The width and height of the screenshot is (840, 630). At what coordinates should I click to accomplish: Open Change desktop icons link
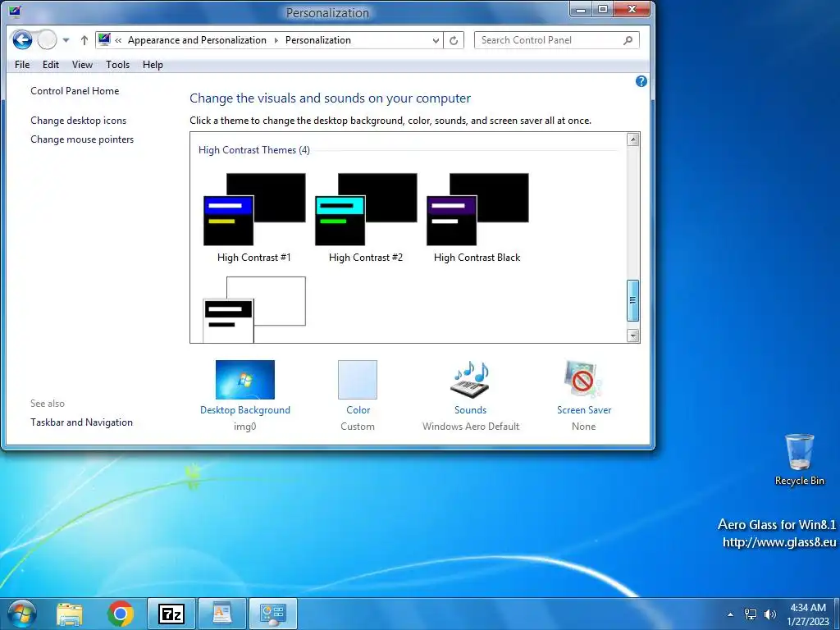[x=78, y=121]
